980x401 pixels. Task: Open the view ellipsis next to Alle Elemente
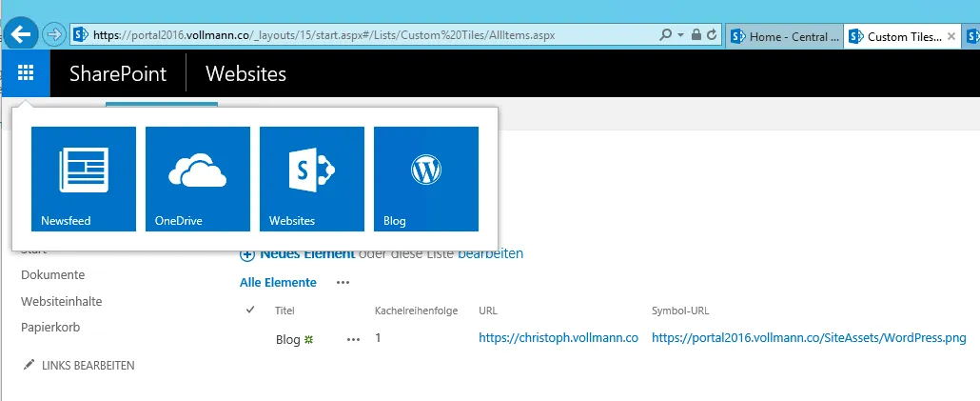pos(343,283)
